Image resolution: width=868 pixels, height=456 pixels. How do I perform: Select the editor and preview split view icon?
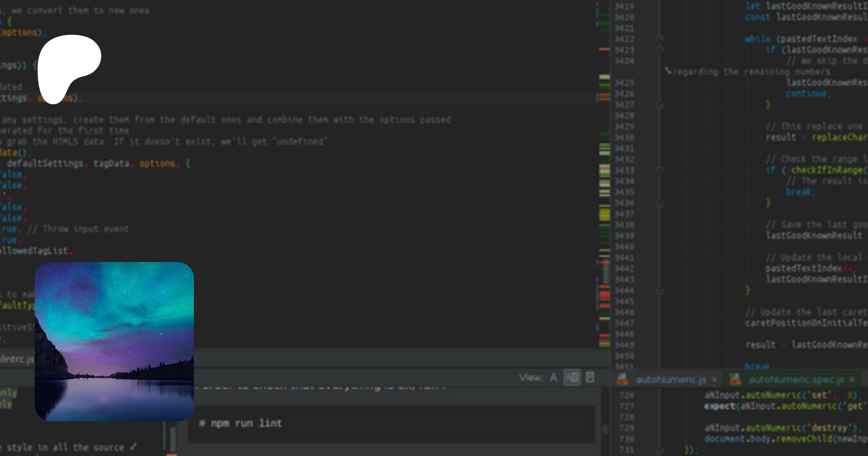572,377
